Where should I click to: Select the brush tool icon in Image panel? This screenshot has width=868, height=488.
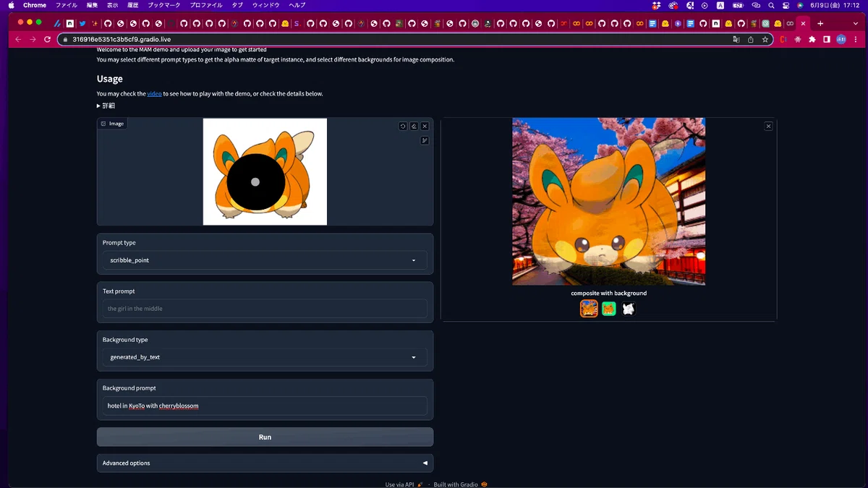425,140
